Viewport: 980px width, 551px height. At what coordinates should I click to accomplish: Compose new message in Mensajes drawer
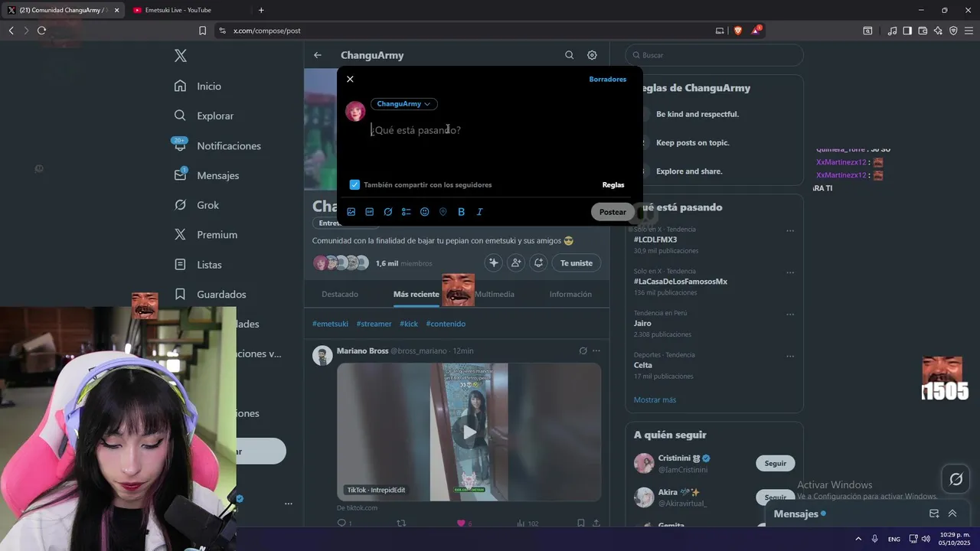(x=934, y=514)
